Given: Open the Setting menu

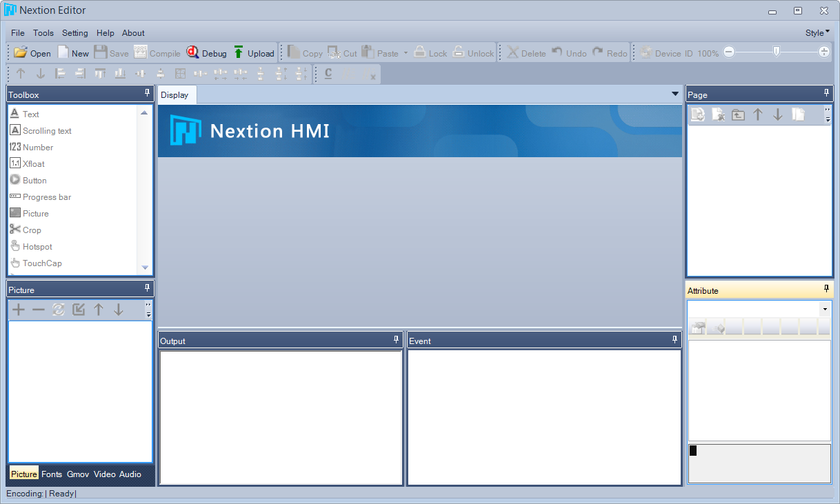Looking at the screenshot, I should (75, 33).
